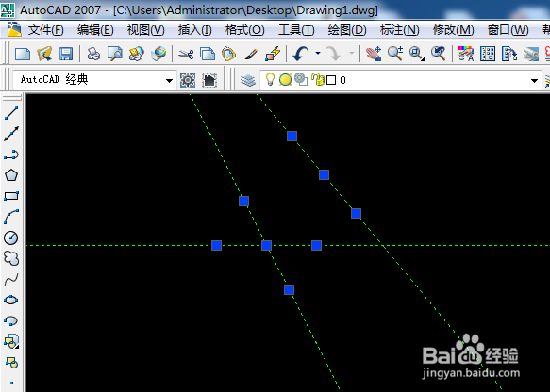Select the Point tool
Image resolution: width=550 pixels, height=392 pixels.
click(x=11, y=383)
